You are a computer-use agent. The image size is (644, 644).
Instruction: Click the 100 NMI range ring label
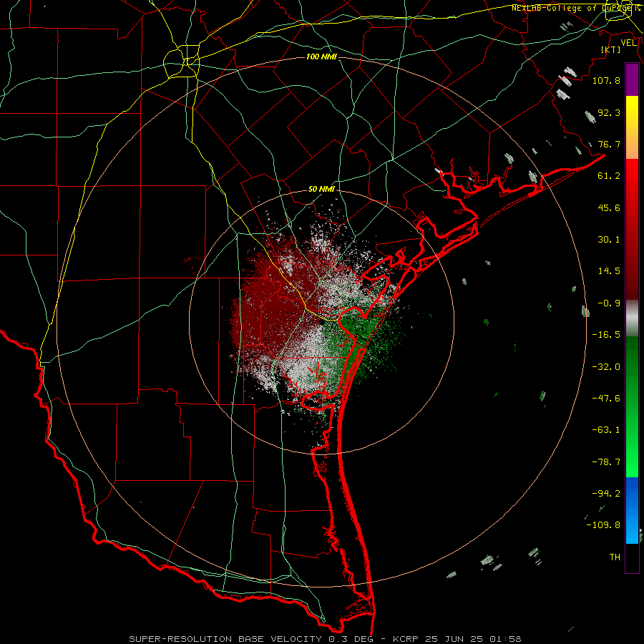(321, 57)
